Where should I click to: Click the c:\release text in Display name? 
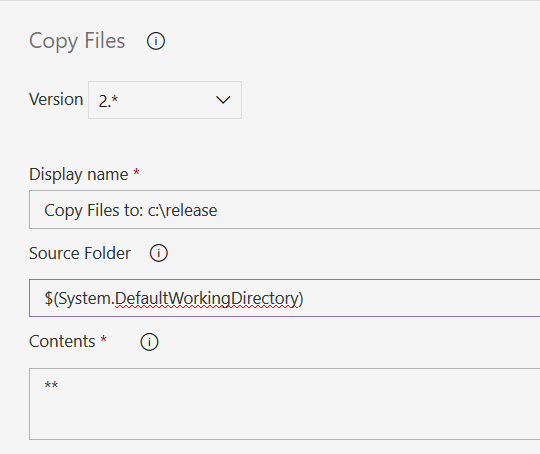click(183, 210)
